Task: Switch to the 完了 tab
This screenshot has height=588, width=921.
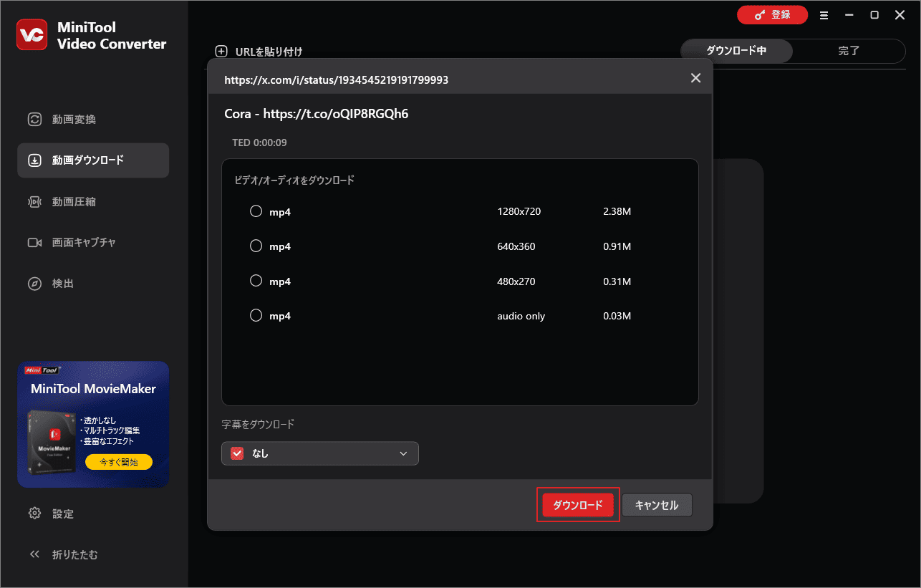Action: coord(849,51)
